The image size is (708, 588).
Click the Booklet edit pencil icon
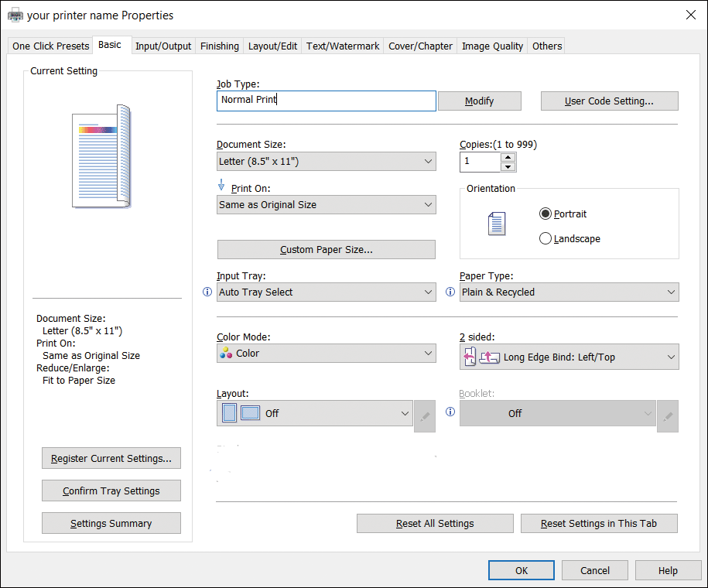pos(668,415)
